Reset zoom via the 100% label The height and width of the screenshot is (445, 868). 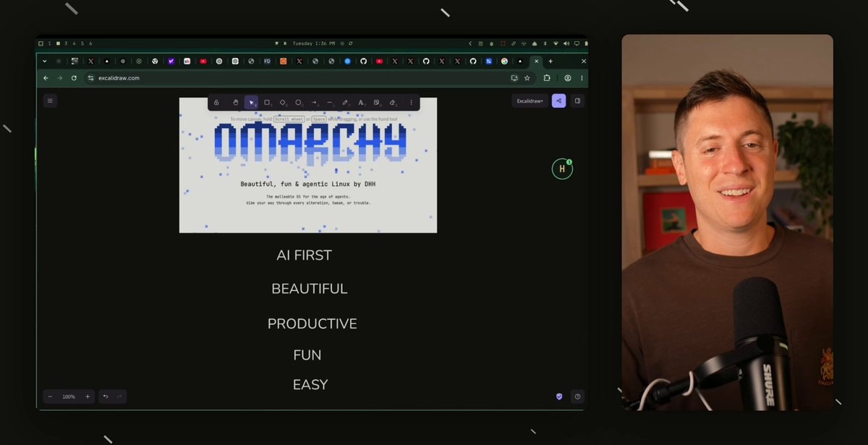pos(69,397)
